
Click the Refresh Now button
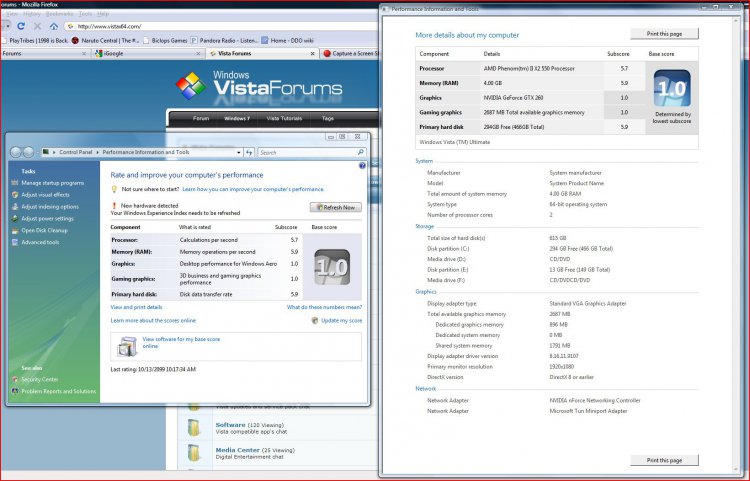pos(336,208)
